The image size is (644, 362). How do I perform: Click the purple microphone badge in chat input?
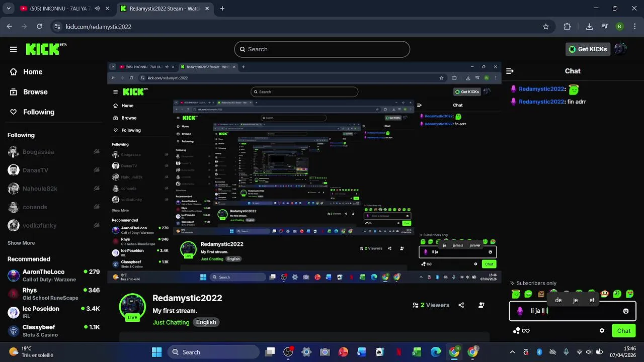click(520, 311)
